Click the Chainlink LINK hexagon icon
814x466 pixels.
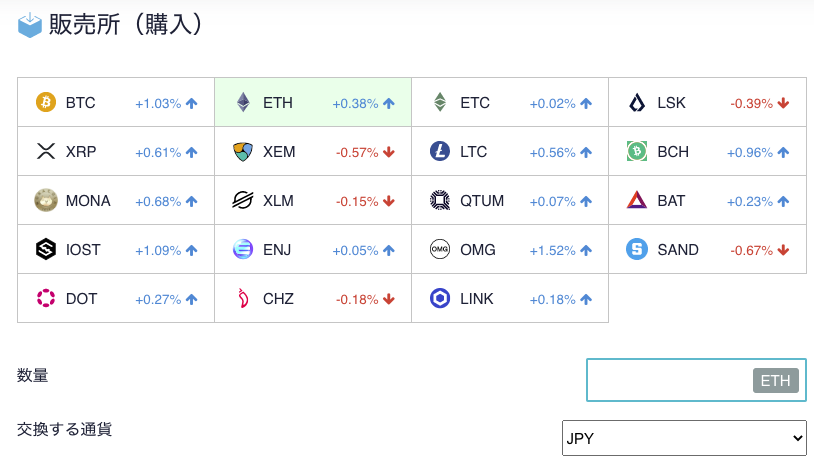[440, 299]
